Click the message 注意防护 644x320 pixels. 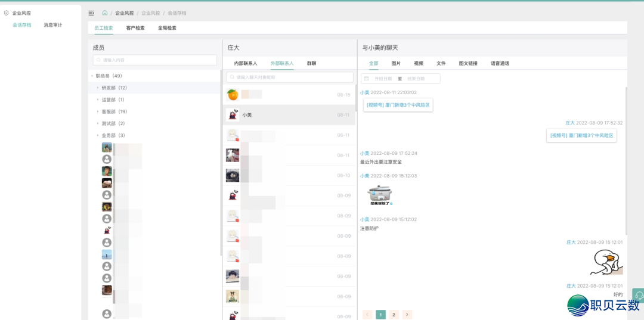tap(369, 228)
